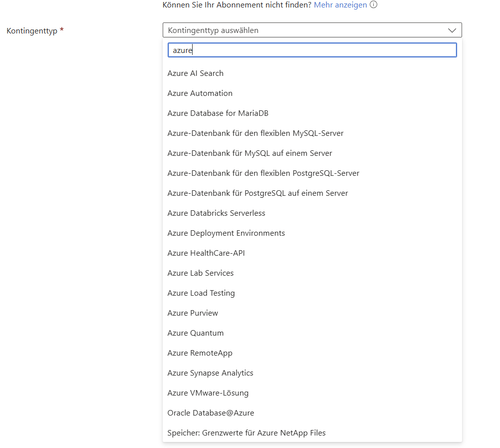Click the chevron arrow of Kontingenttyp dropdown
Viewport: 500px width, 448px height.
tap(452, 30)
